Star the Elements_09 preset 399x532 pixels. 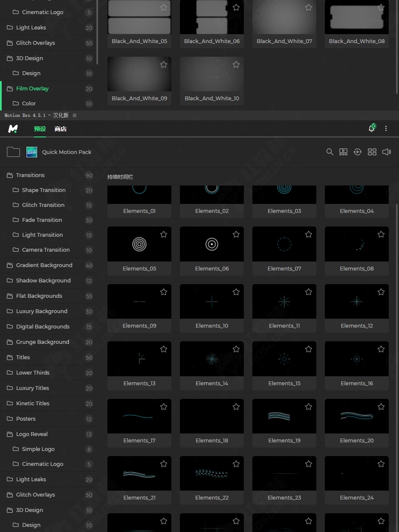tap(164, 292)
